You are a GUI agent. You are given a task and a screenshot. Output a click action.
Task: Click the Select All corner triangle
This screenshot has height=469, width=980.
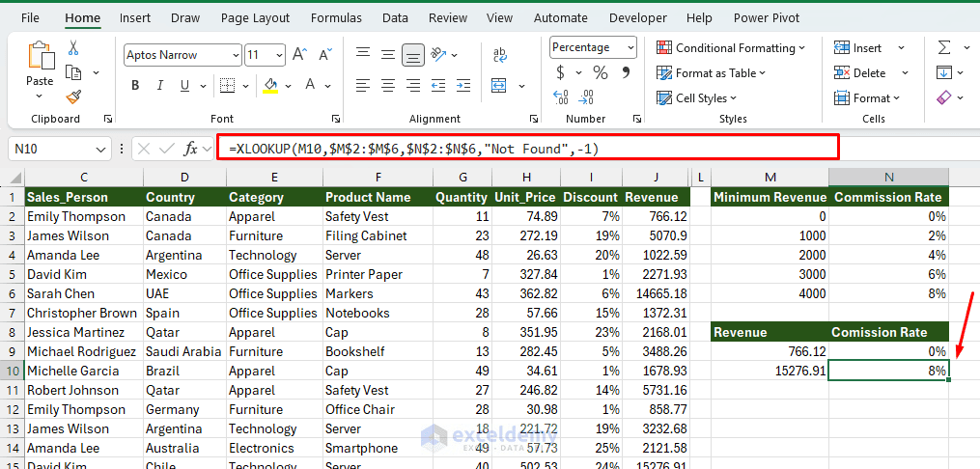pos(15,178)
